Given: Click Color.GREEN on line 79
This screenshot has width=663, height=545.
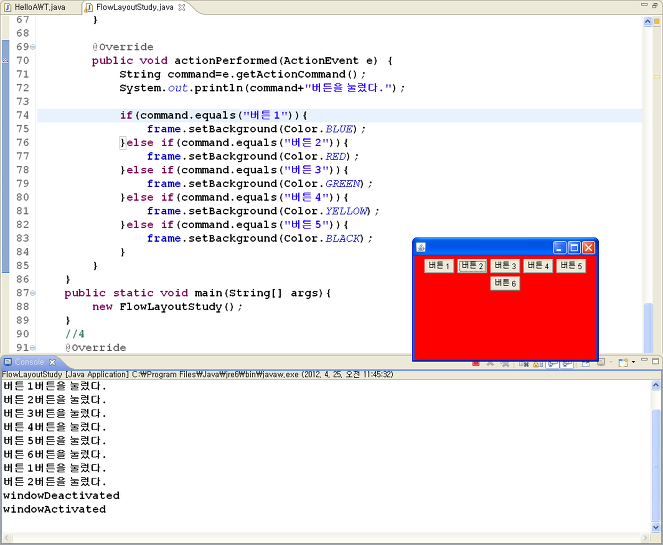Looking at the screenshot, I should tap(323, 184).
